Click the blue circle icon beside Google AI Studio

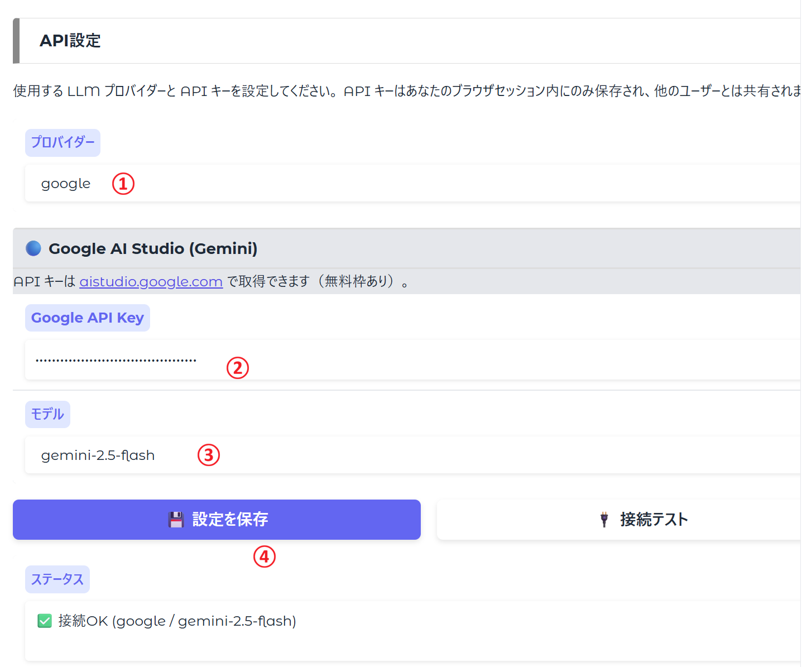point(33,248)
